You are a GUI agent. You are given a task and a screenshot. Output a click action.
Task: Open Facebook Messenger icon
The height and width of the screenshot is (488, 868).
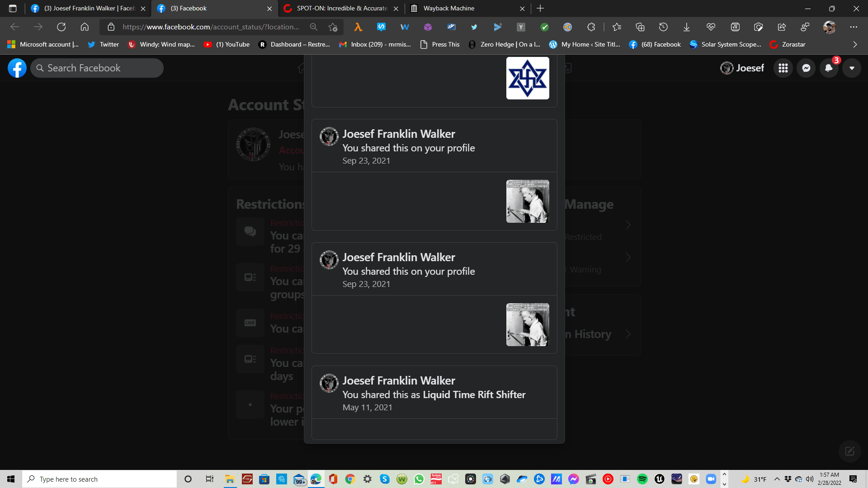coord(806,68)
